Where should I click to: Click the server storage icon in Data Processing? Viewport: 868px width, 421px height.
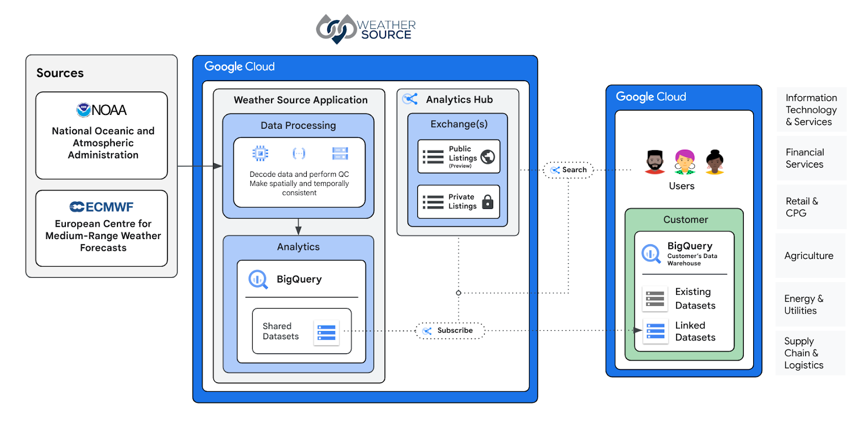(x=340, y=153)
